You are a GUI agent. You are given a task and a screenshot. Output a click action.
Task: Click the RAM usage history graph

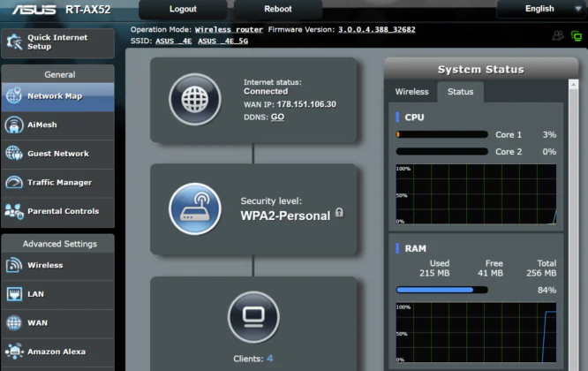tap(476, 332)
